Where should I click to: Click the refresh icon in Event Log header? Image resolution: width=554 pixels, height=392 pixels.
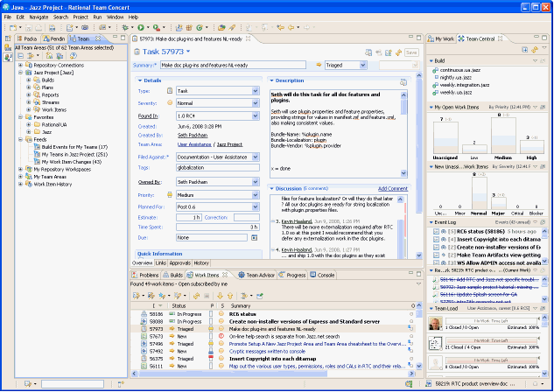point(543,222)
